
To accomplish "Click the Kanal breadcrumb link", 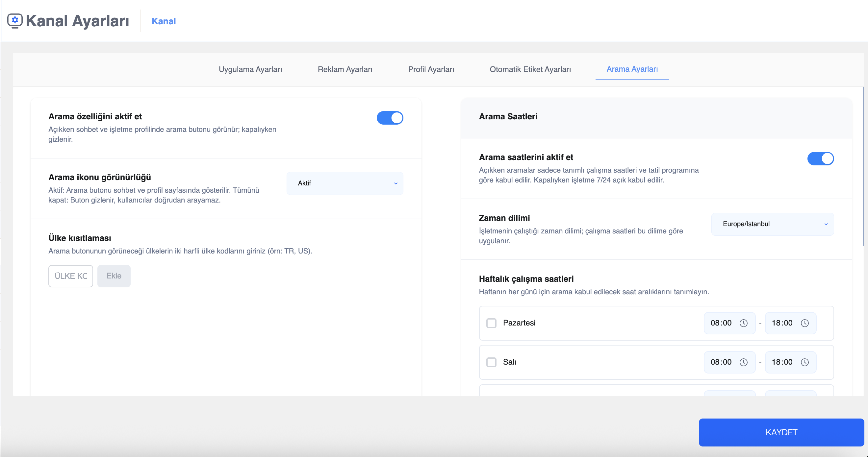I will (164, 21).
